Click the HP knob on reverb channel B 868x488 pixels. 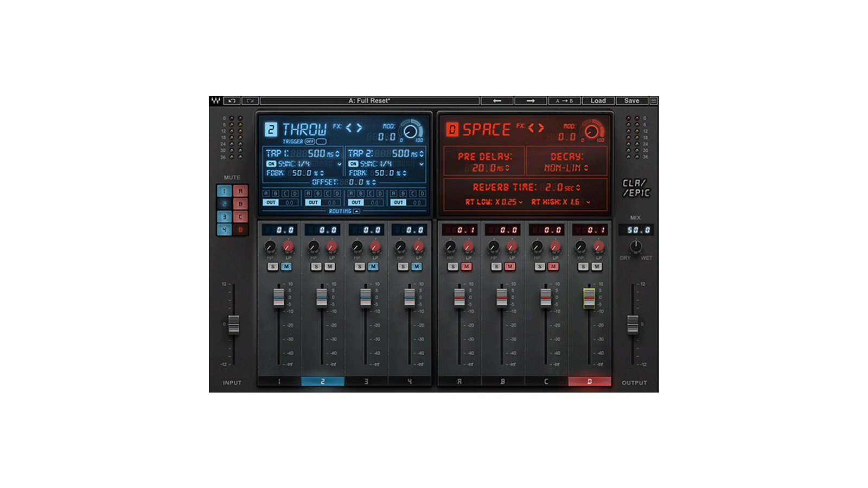pyautogui.click(x=493, y=247)
